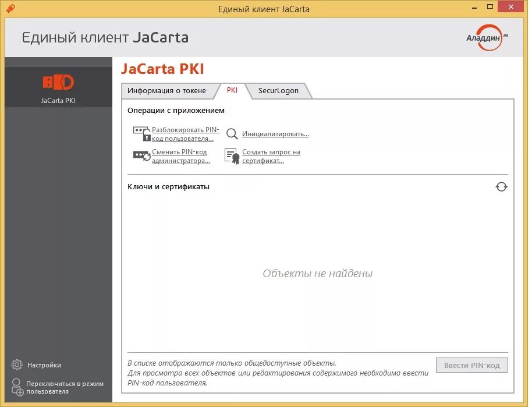Viewport: 532px width, 407px height.
Task: Open Разблокировать PIN-код пользователя link
Action: click(x=185, y=134)
